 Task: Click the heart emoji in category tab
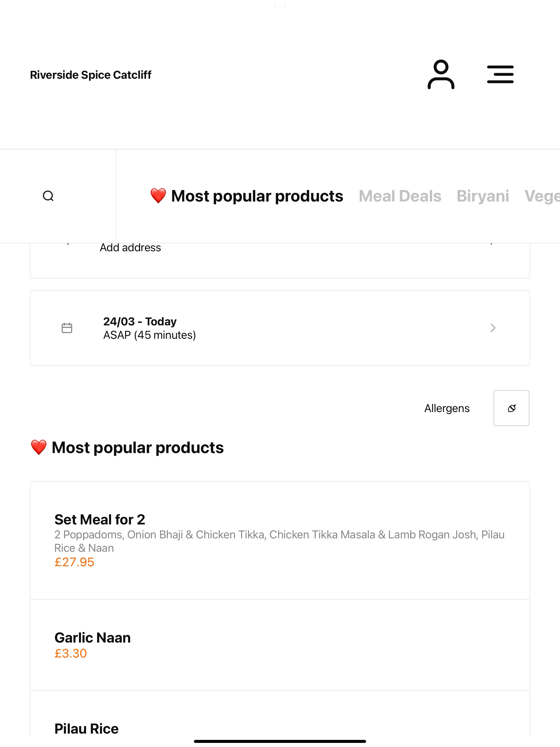[158, 196]
